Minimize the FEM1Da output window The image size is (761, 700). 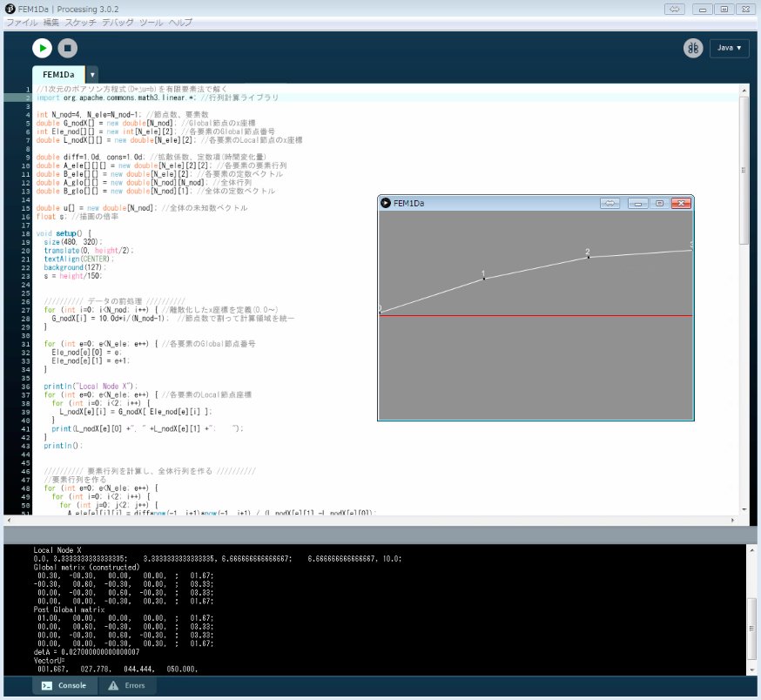[637, 204]
